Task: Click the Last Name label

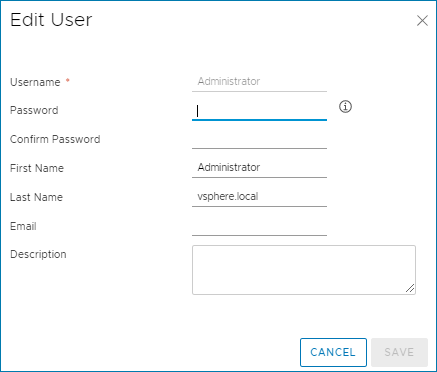Action: (36, 197)
